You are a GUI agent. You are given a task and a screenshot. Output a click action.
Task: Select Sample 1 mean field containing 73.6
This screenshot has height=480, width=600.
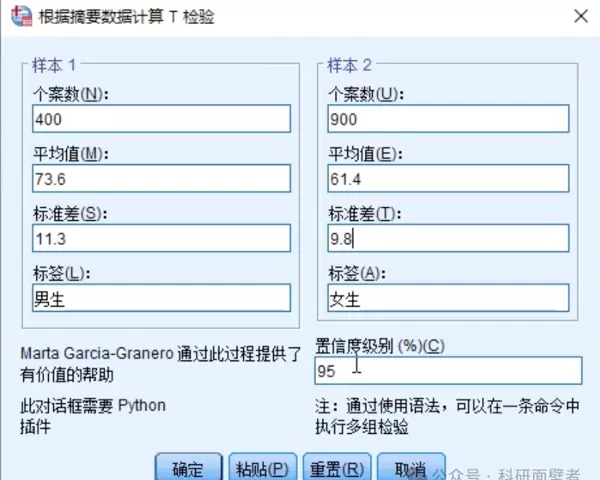pos(160,179)
